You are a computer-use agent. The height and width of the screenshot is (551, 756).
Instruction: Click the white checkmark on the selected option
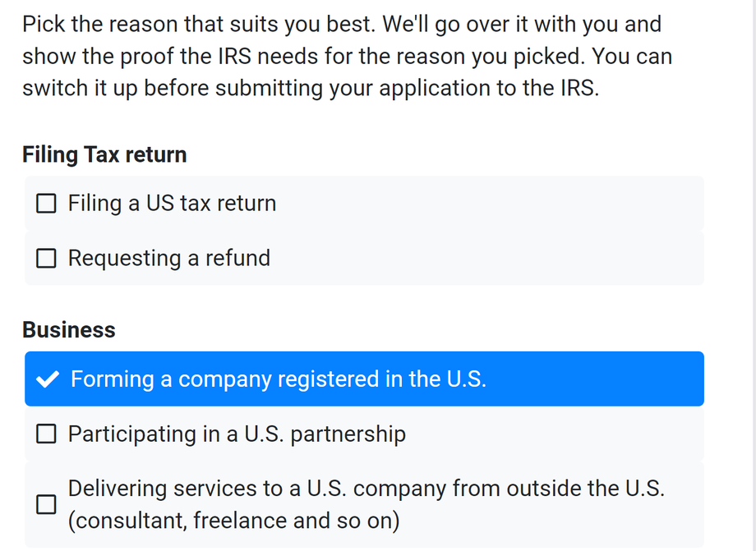(48, 379)
